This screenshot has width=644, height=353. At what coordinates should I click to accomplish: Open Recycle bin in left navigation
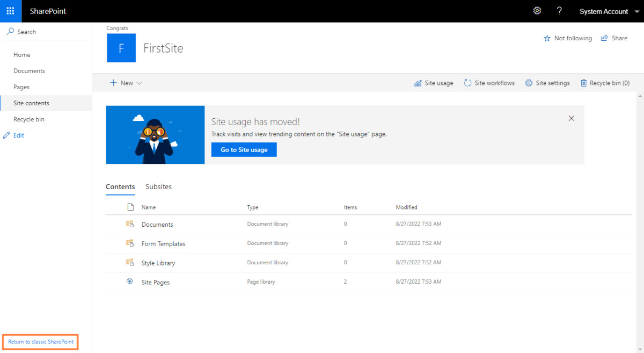pos(29,119)
